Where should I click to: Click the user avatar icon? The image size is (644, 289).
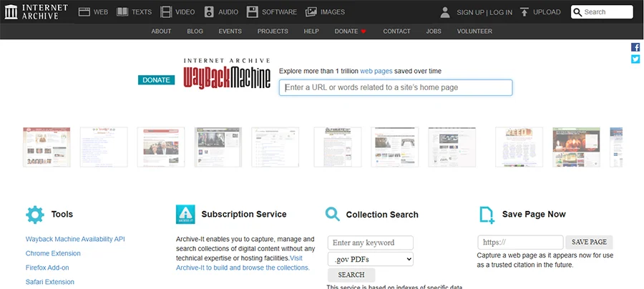[445, 12]
